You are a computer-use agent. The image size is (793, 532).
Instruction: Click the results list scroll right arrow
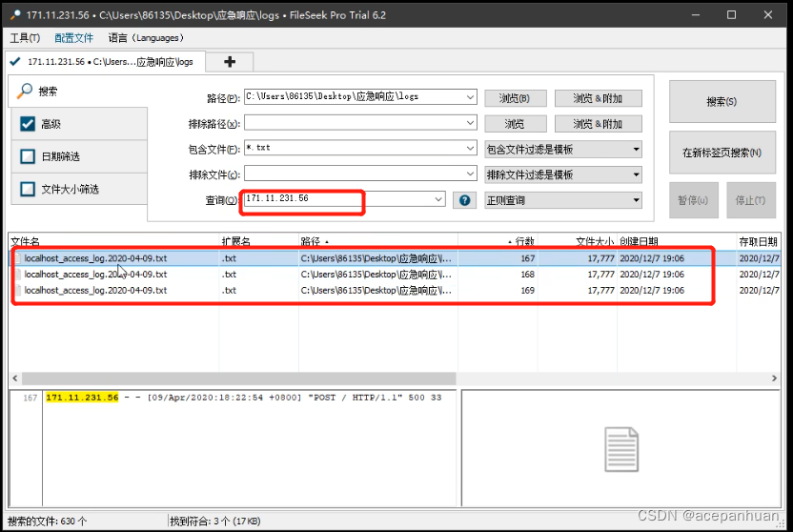coord(774,379)
